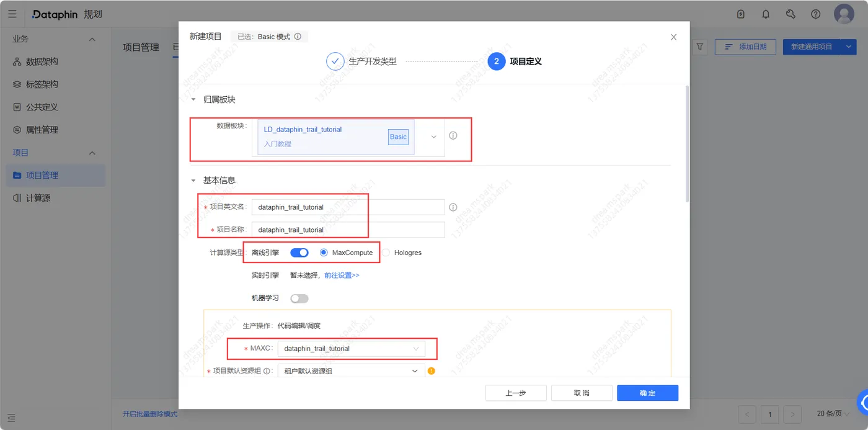Screen dimensions: 868x430
Task: Click the 新建通用项目 button
Action: pyautogui.click(x=812, y=47)
